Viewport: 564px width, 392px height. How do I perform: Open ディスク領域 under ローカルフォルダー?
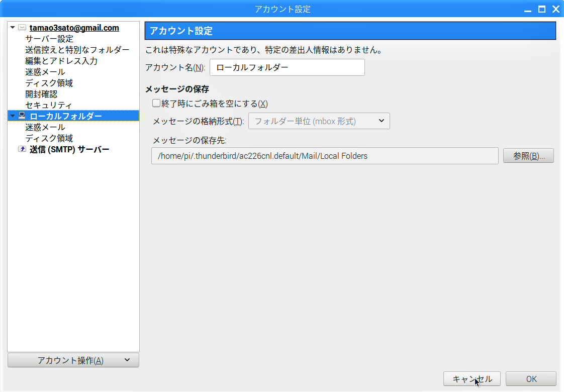pyautogui.click(x=49, y=139)
